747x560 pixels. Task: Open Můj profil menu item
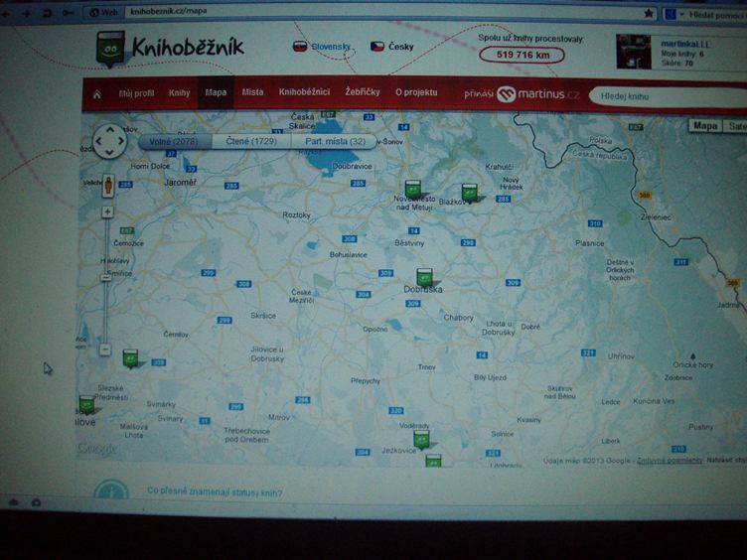(136, 93)
